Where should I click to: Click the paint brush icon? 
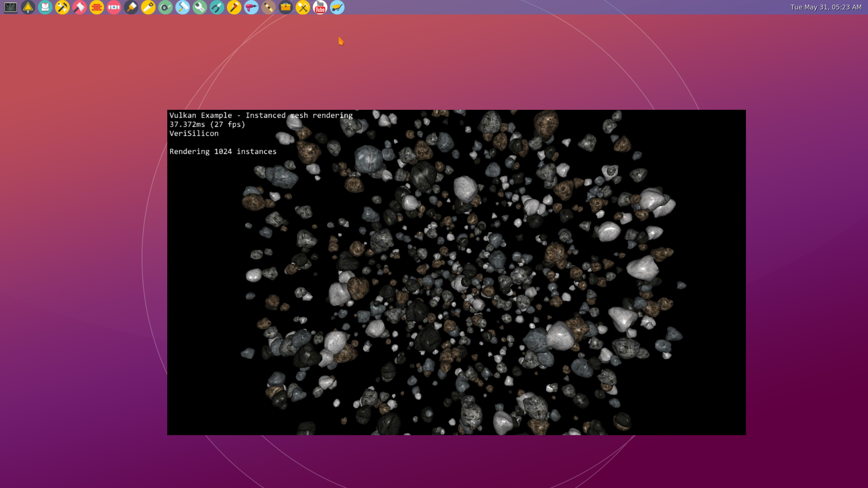(131, 7)
